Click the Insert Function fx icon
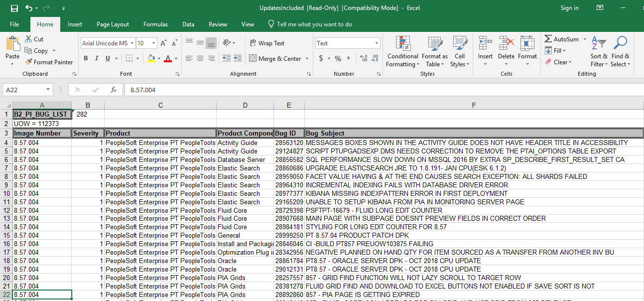The height and width of the screenshot is (301, 644). (x=114, y=90)
